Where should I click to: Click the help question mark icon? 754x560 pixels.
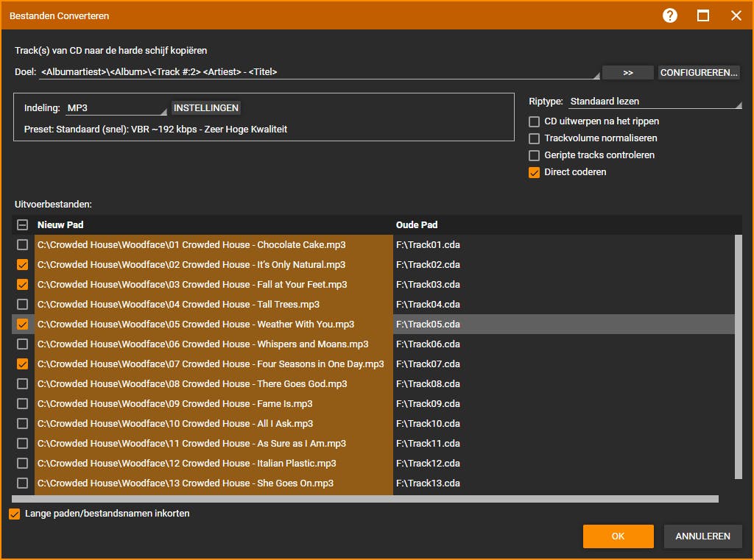[x=669, y=15]
